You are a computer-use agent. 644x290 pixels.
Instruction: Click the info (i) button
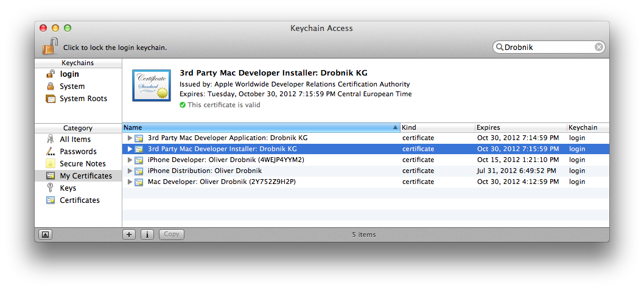point(147,235)
